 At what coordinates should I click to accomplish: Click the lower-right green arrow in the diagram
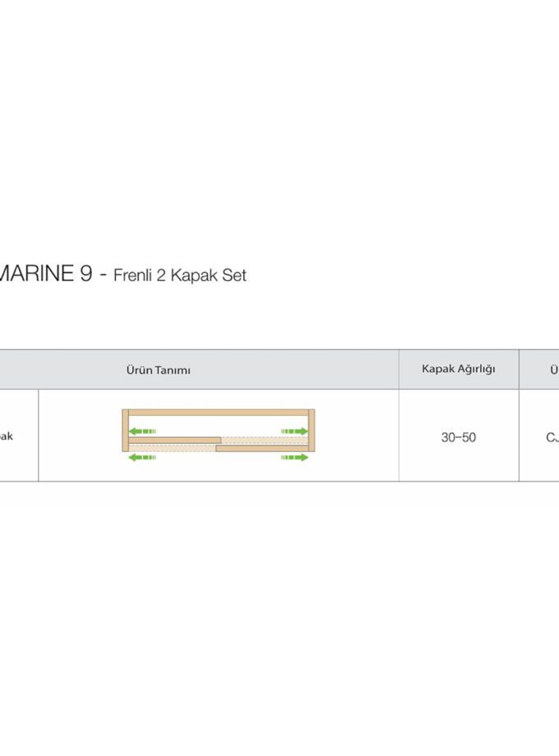(294, 457)
